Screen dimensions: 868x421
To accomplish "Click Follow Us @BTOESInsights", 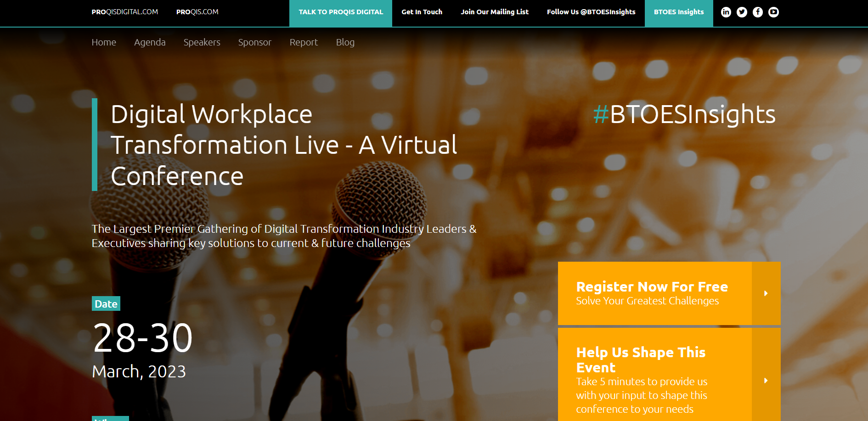I will tap(591, 12).
